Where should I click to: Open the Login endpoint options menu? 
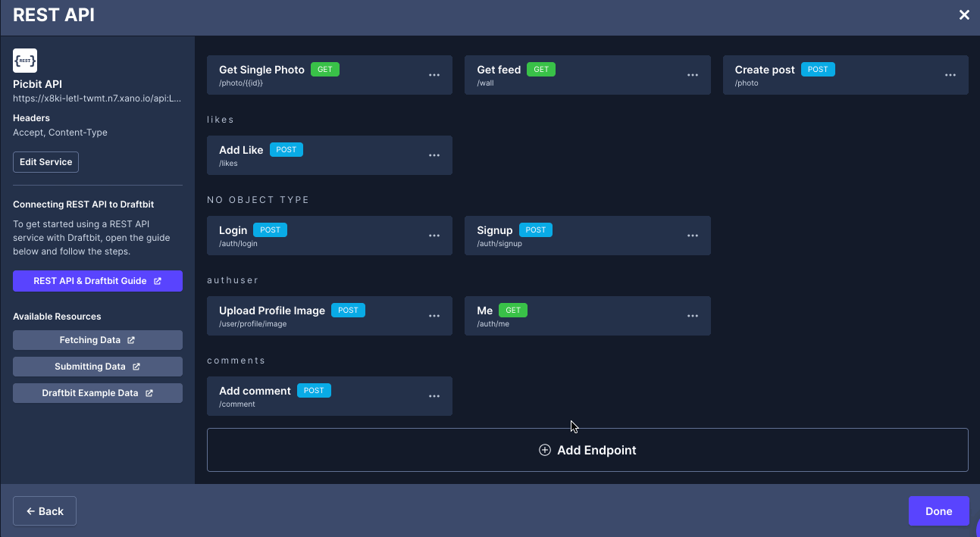coord(434,236)
